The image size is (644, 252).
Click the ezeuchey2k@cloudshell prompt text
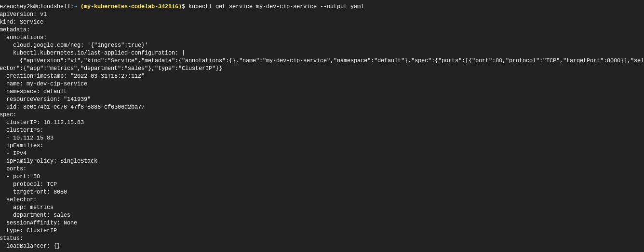point(36,7)
